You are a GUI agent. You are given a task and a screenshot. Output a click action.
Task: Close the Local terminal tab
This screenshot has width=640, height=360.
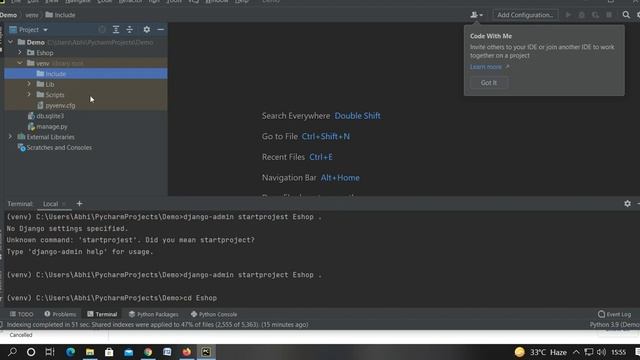(64, 204)
